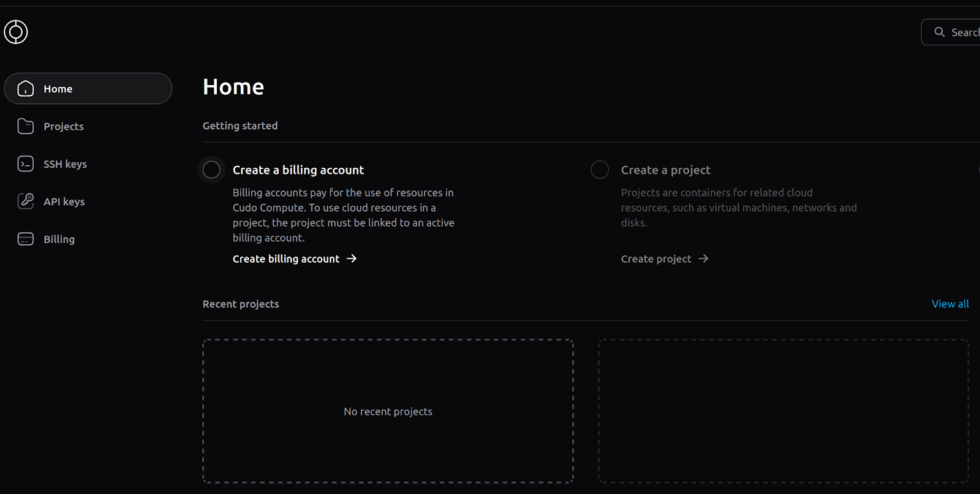Click the API keys key icon

coord(26,201)
